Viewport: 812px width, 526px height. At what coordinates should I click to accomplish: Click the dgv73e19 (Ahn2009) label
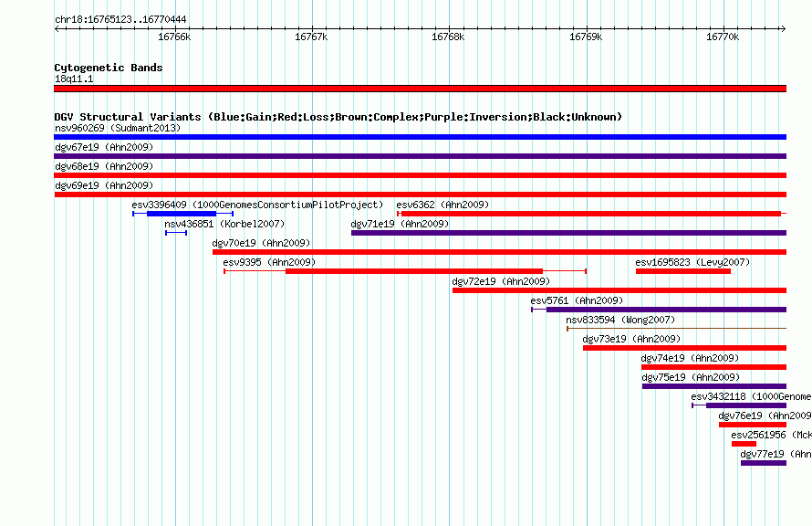[631, 339]
